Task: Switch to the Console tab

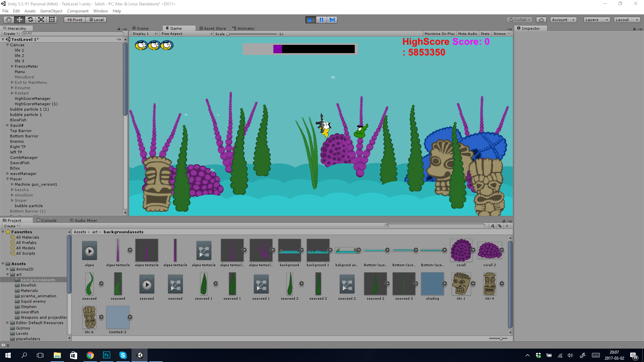Action: (47, 221)
